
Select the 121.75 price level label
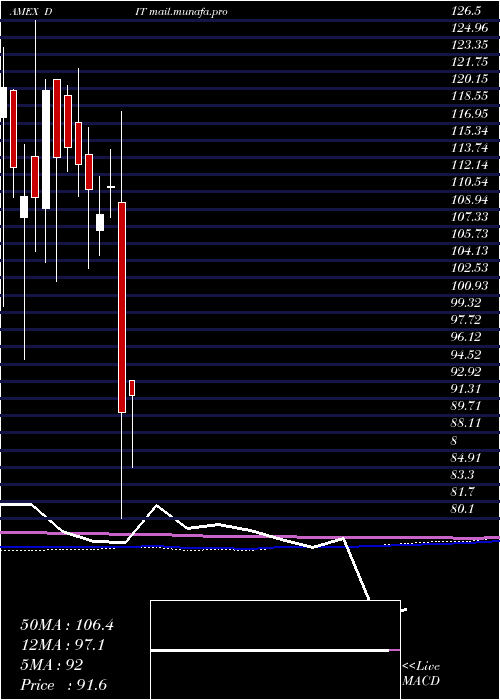[x=469, y=62]
